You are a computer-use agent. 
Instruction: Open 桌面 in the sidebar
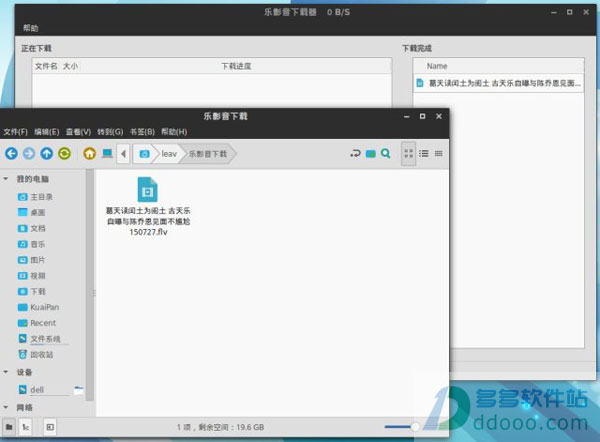point(32,212)
